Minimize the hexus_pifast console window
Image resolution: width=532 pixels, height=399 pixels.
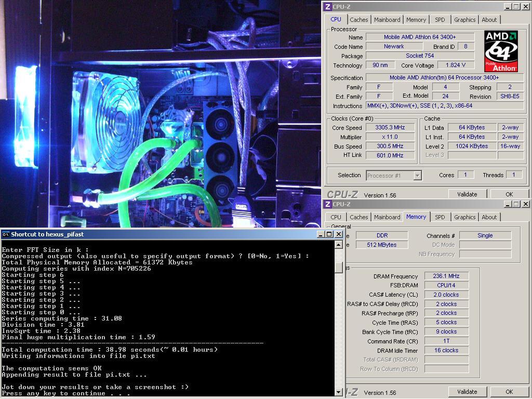(x=321, y=234)
